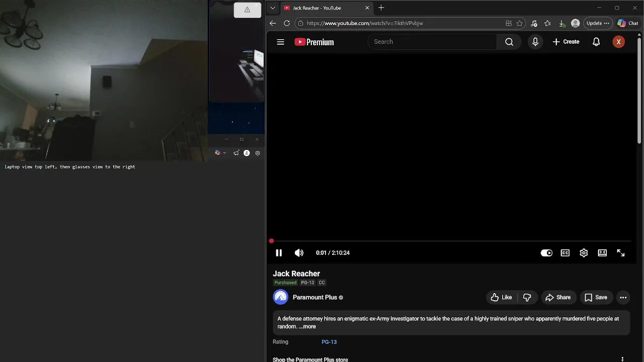Click the Jack Reacher video title

(296, 274)
